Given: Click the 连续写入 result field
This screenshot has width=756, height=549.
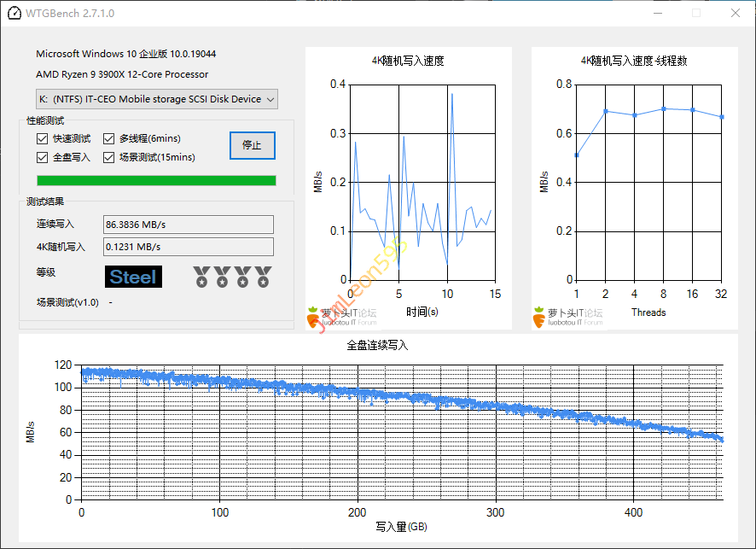Looking at the screenshot, I should tap(188, 225).
